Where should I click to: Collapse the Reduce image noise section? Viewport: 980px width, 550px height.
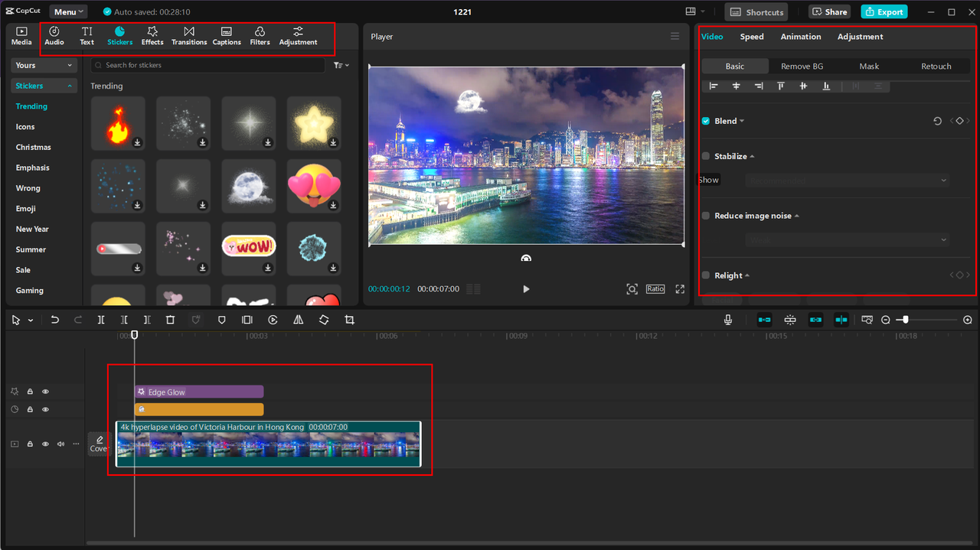797,216
